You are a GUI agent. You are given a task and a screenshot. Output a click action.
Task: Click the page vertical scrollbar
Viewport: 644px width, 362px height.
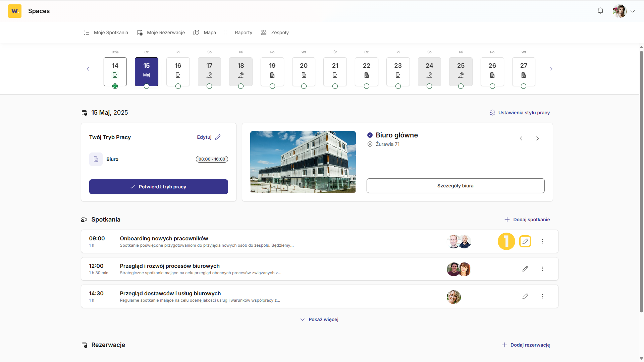641,181
